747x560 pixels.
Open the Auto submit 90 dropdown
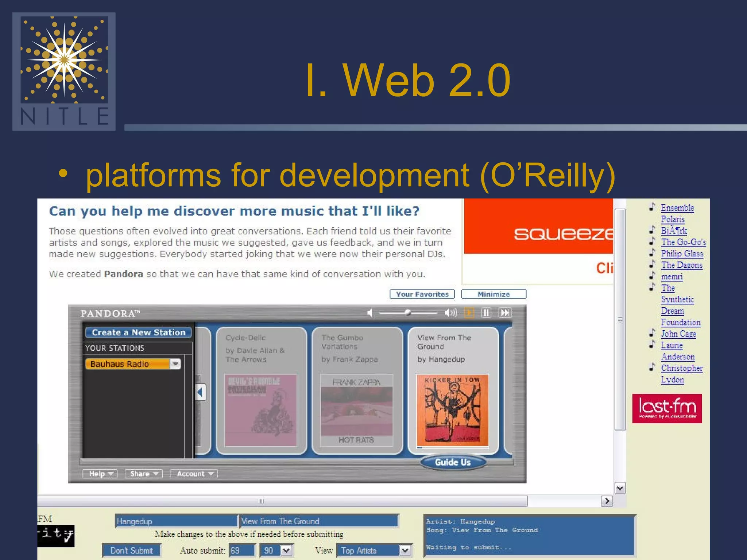coord(286,550)
